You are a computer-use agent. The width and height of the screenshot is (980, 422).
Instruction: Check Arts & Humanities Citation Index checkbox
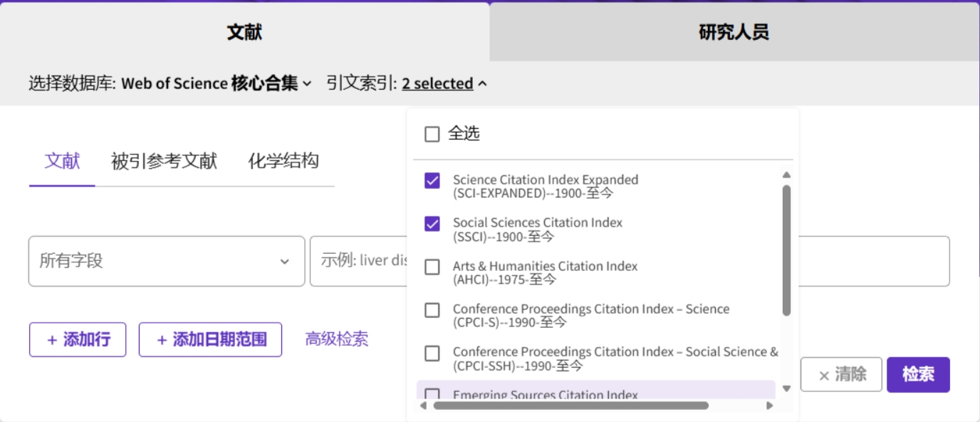(x=432, y=267)
